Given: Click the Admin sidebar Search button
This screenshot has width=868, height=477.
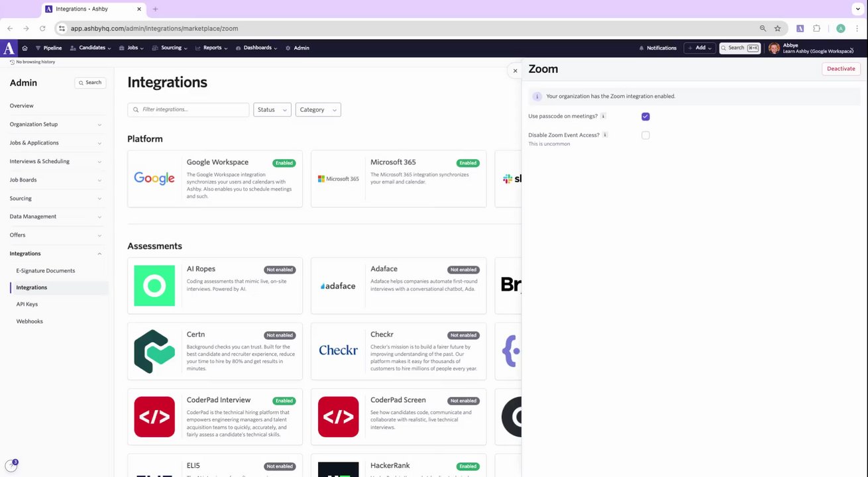Looking at the screenshot, I should pyautogui.click(x=90, y=83).
